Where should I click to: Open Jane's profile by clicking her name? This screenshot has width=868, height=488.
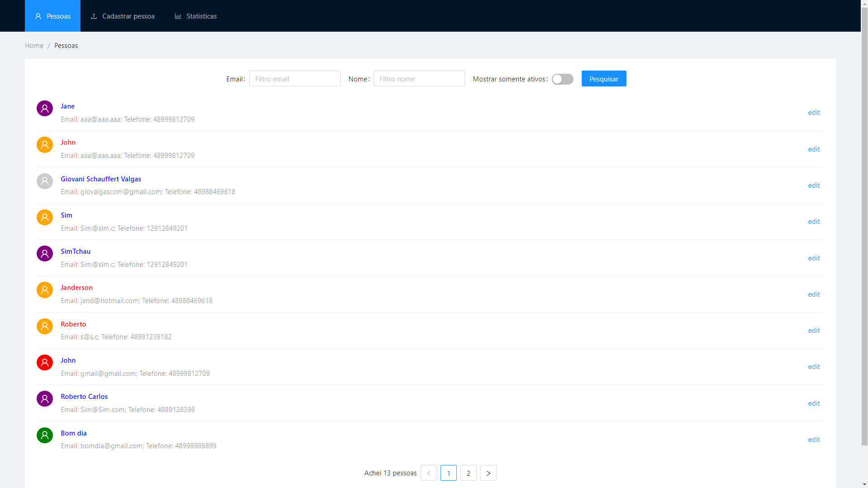pyautogui.click(x=67, y=106)
